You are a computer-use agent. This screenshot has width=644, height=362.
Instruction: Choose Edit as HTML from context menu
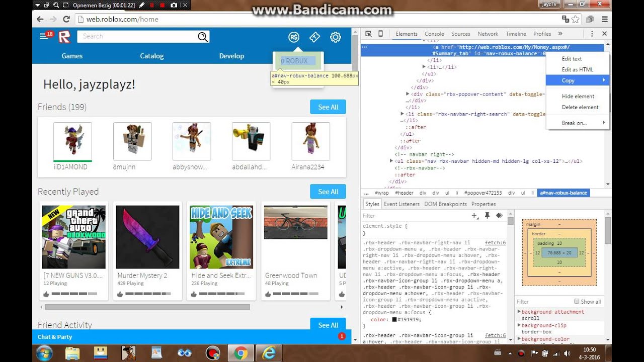point(578,69)
